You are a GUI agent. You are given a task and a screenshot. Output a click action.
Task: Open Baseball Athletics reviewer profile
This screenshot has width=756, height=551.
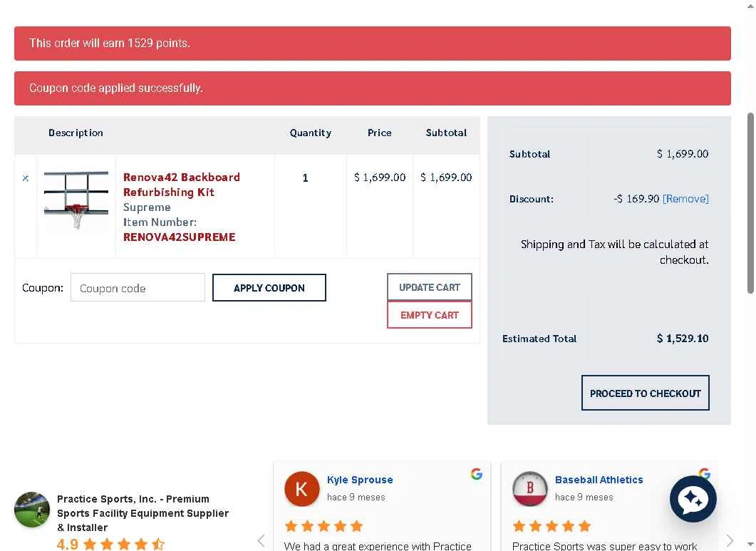tap(599, 480)
